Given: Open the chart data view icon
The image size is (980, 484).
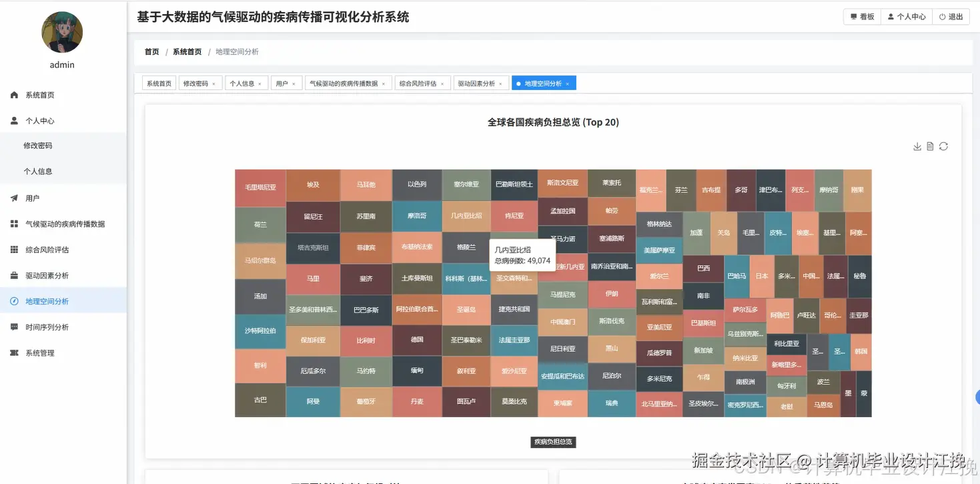Looking at the screenshot, I should [x=930, y=147].
